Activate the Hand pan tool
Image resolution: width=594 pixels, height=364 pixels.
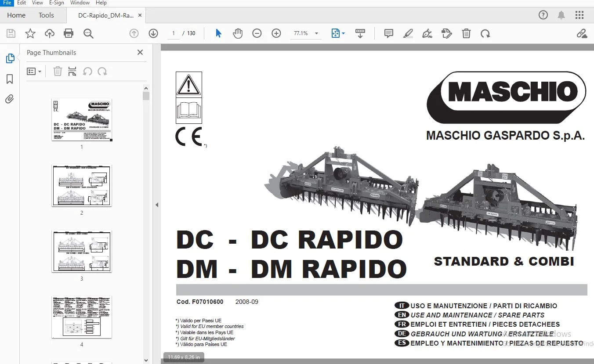tap(238, 33)
